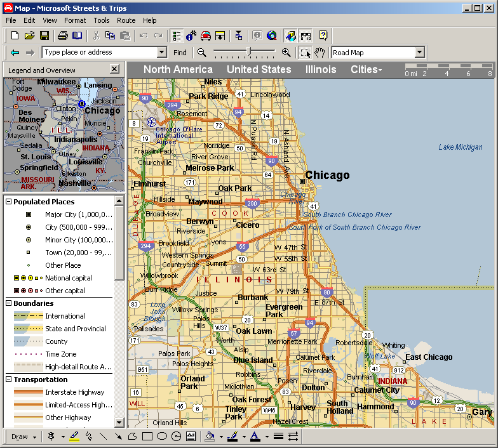Viewport: 498px width, 448px height.
Task: Click the Arrow Style icon
Action: (x=293, y=437)
